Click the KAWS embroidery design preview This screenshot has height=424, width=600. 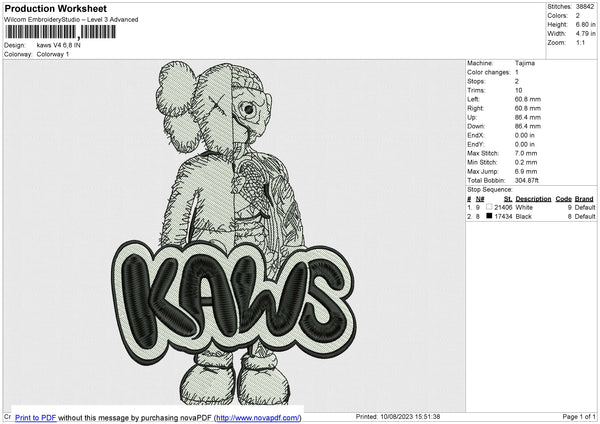click(234, 233)
